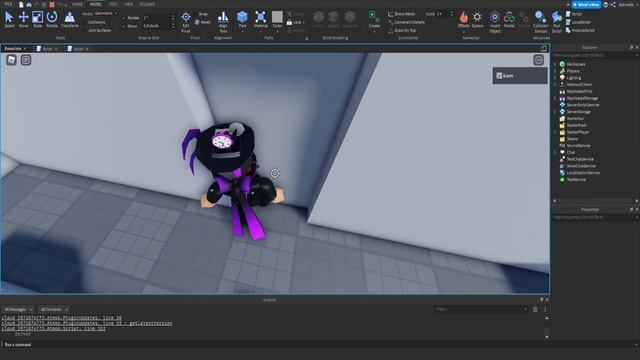This screenshot has width=640, height=360.
Task: Reset the pivot
Action: 202,22
